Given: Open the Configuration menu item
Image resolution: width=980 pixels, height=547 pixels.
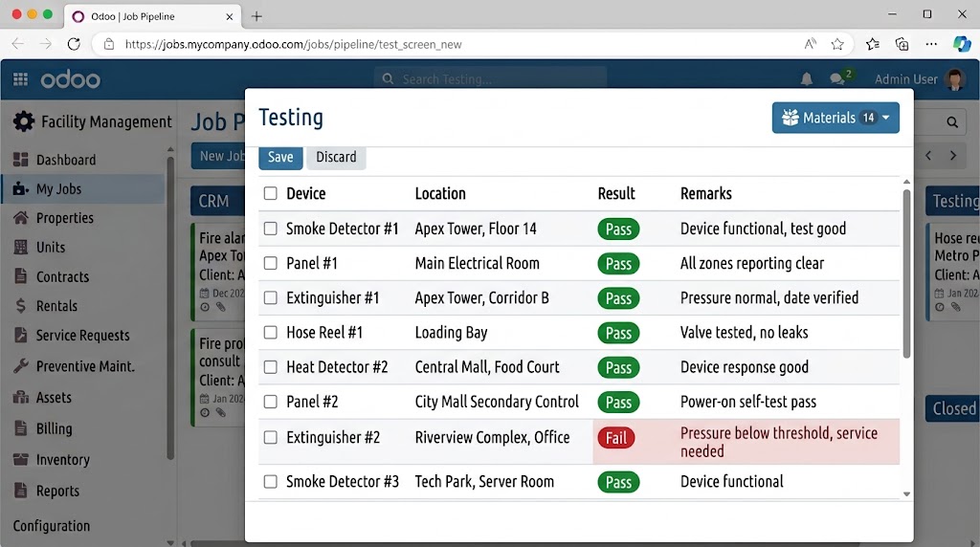Looking at the screenshot, I should pyautogui.click(x=52, y=526).
